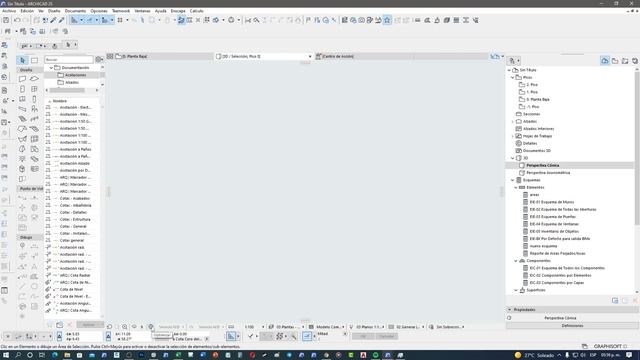Click the first tool icon under Diseño
This screenshot has width=640, height=360.
(x=22, y=79)
